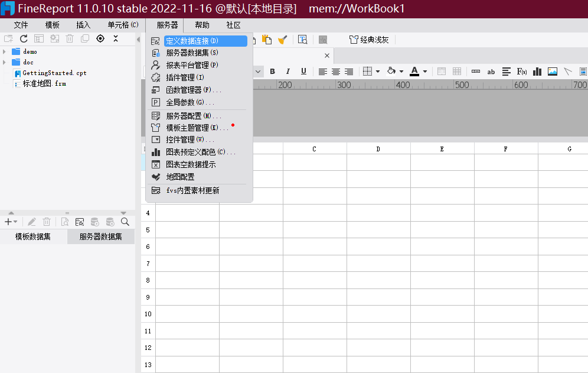Open the data connection icon in dataset panel
This screenshot has width=588, height=373.
pyautogui.click(x=80, y=222)
